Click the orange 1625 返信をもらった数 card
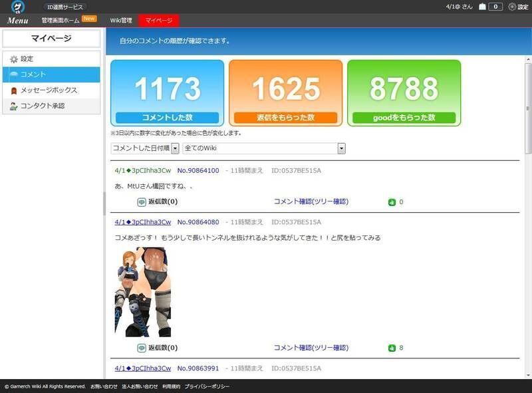532x393 pixels. (x=286, y=93)
